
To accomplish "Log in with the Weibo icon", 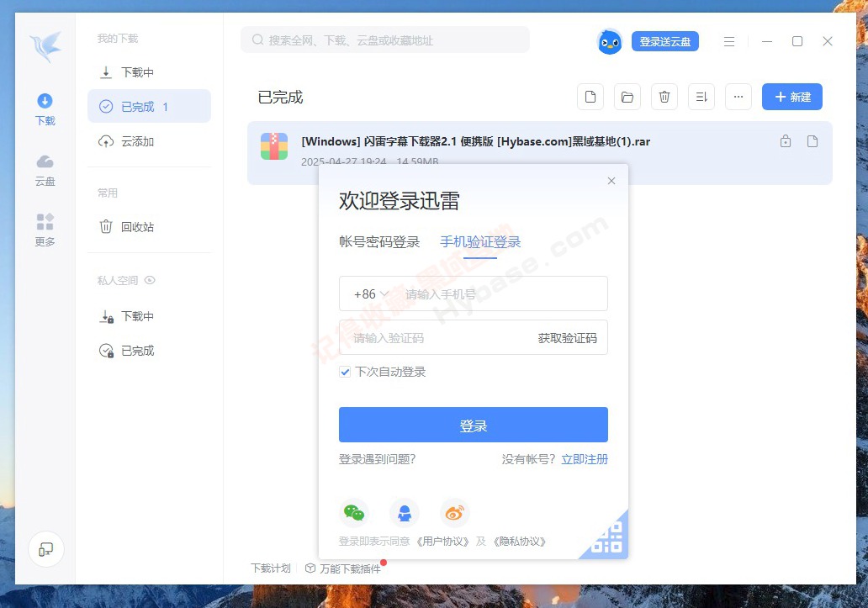I will coord(455,513).
